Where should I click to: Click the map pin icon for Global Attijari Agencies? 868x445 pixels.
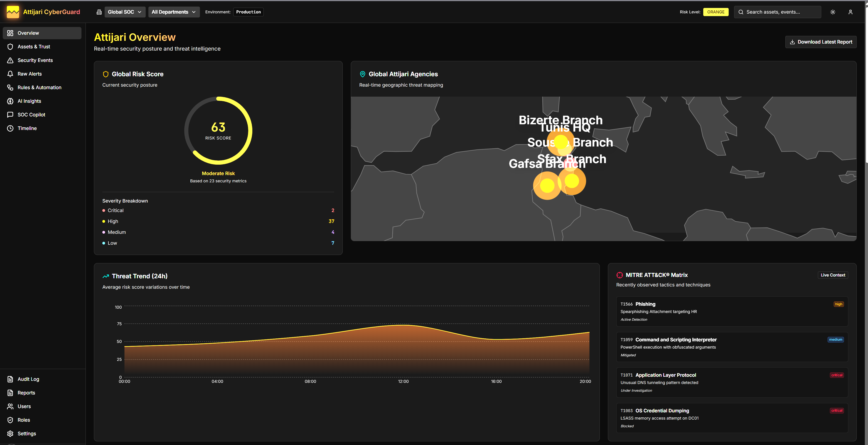click(x=363, y=74)
